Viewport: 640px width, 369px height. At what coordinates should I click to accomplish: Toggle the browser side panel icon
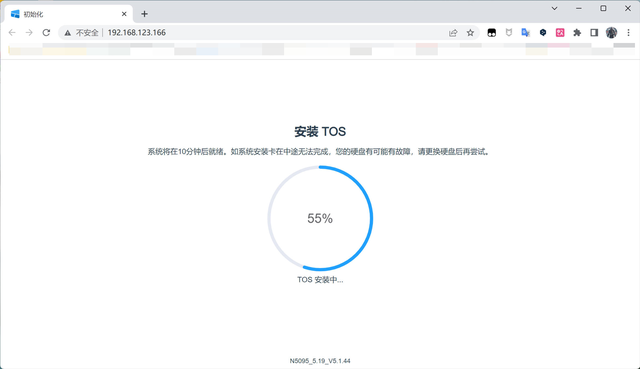click(x=594, y=33)
